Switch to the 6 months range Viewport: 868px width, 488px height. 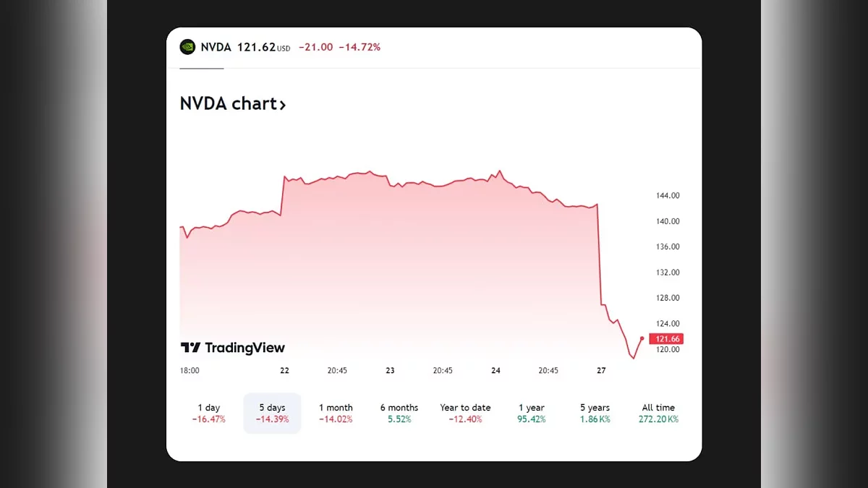(399, 413)
